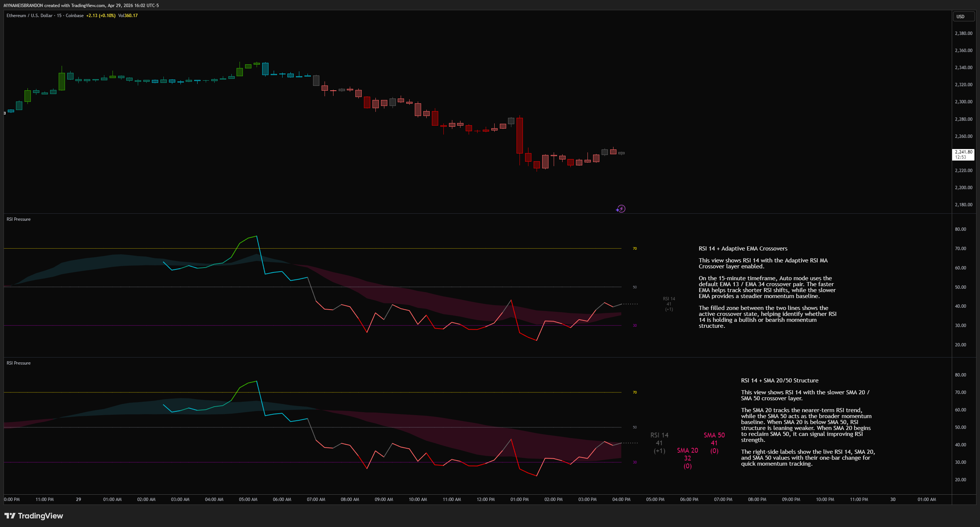
Task: Click the pink SMA 50 value label
Action: coord(714,443)
